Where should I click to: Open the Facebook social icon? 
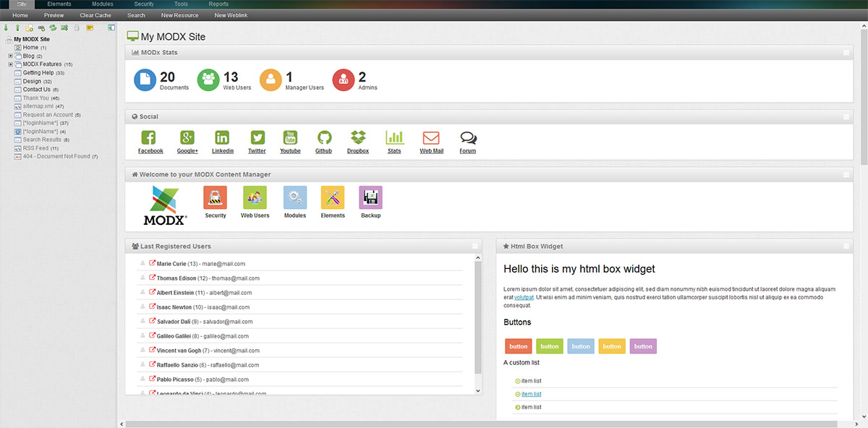[x=148, y=137]
